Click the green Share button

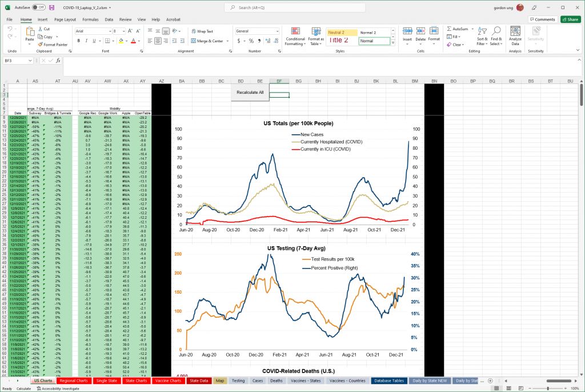570,19
